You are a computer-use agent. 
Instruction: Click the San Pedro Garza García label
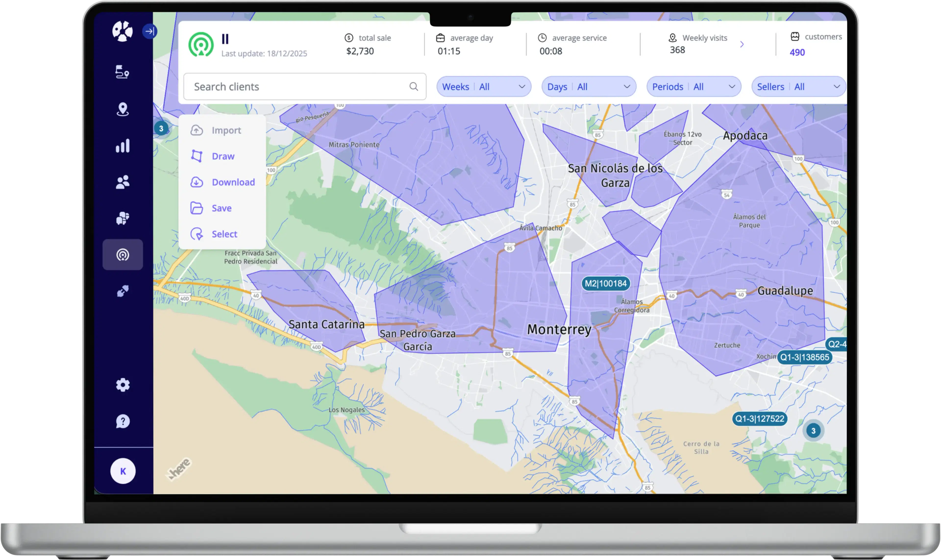[418, 340]
